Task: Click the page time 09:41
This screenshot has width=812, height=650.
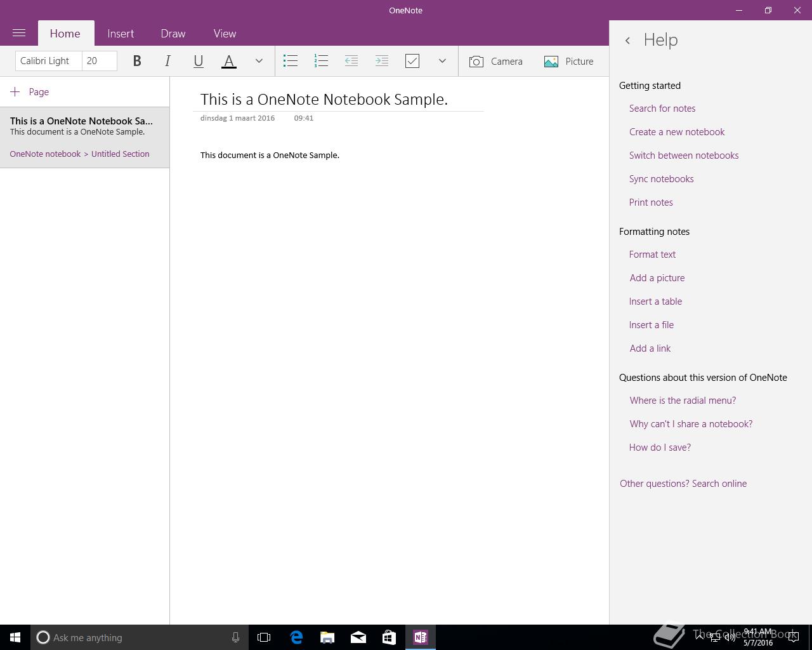Action: coord(304,118)
